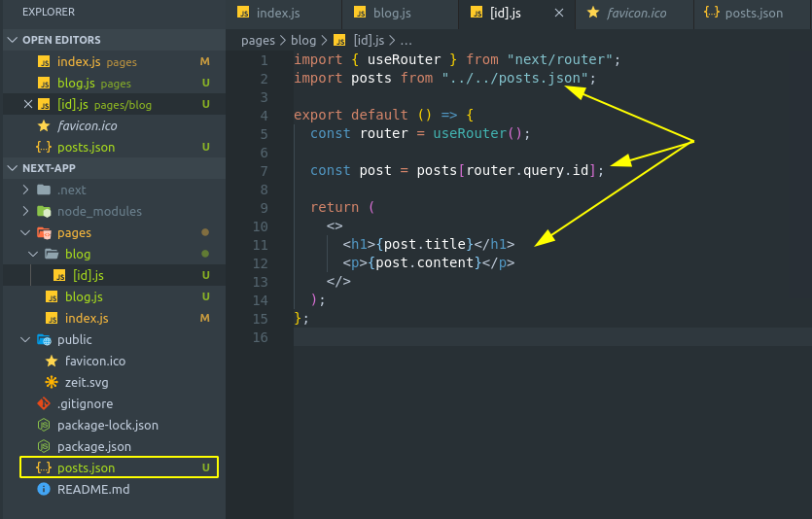Click the pages folder icon

coord(44,233)
